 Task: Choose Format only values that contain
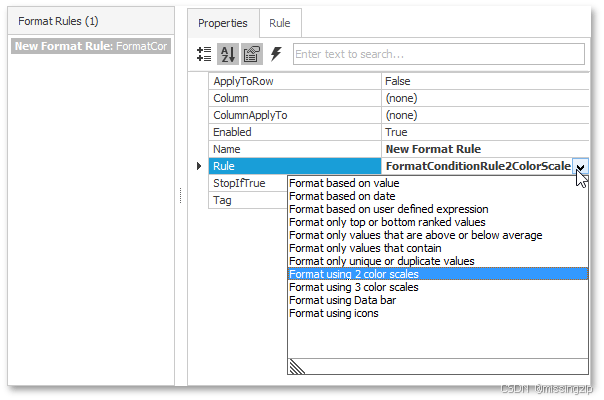tap(438, 248)
